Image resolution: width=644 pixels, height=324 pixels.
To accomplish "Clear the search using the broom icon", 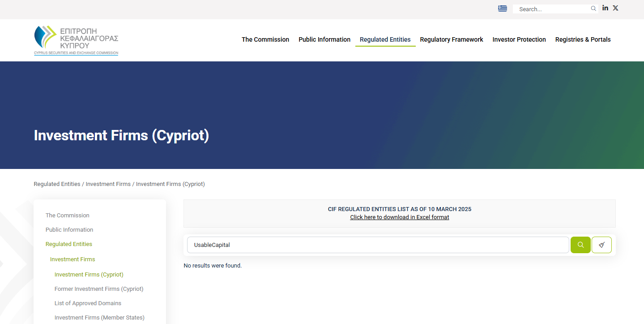I will (601, 245).
